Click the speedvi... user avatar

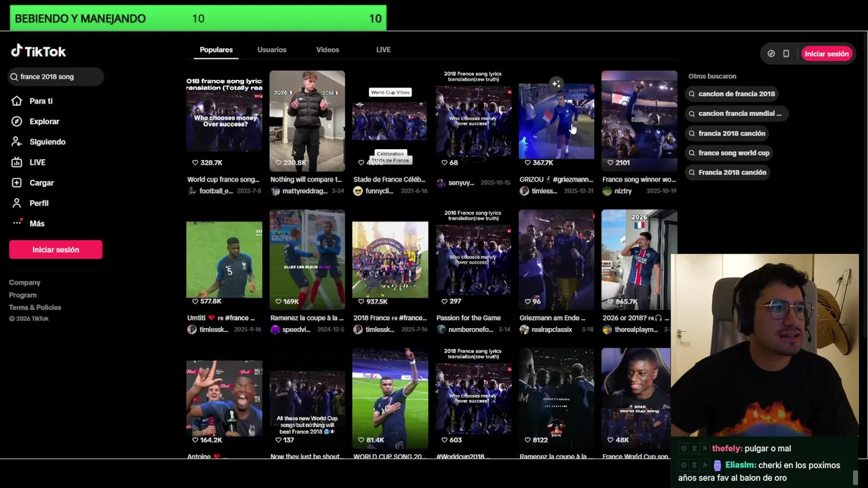pyautogui.click(x=275, y=329)
